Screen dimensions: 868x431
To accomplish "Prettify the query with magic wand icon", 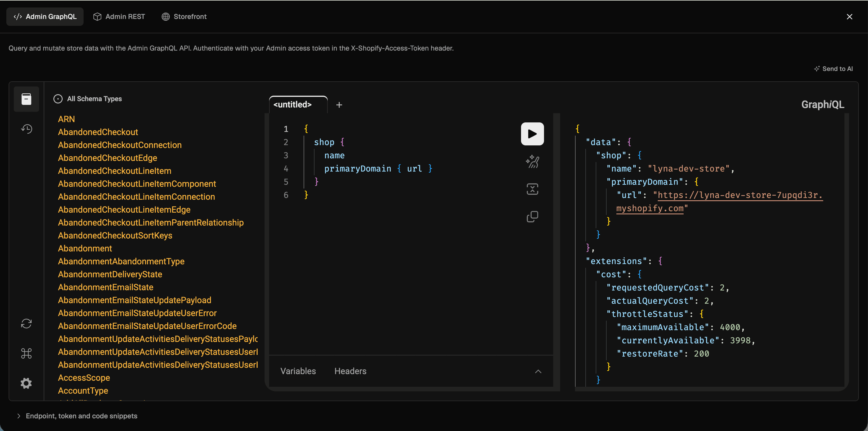I will pos(533,161).
